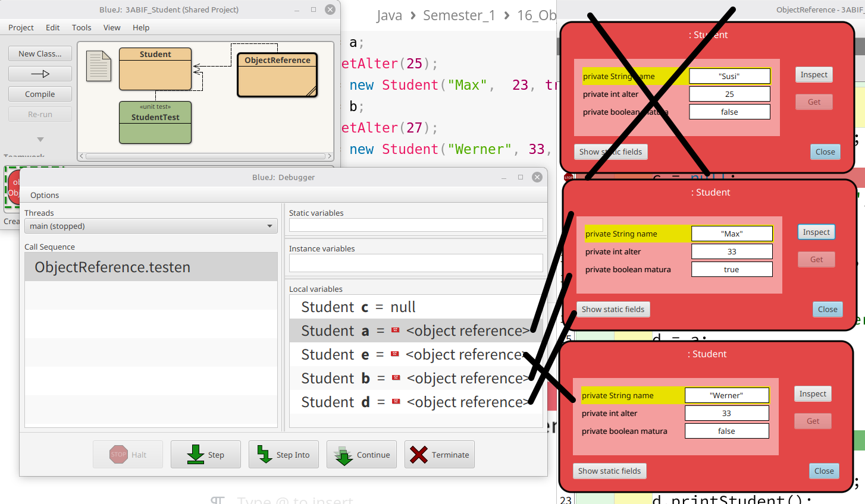Click the Compile button
This screenshot has width=865, height=504.
coord(40,94)
